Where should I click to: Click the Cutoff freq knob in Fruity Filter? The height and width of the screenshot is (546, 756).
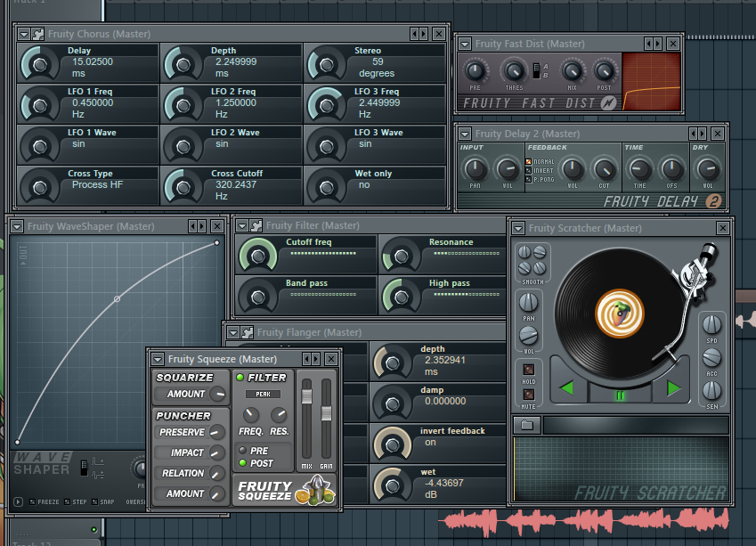(258, 256)
